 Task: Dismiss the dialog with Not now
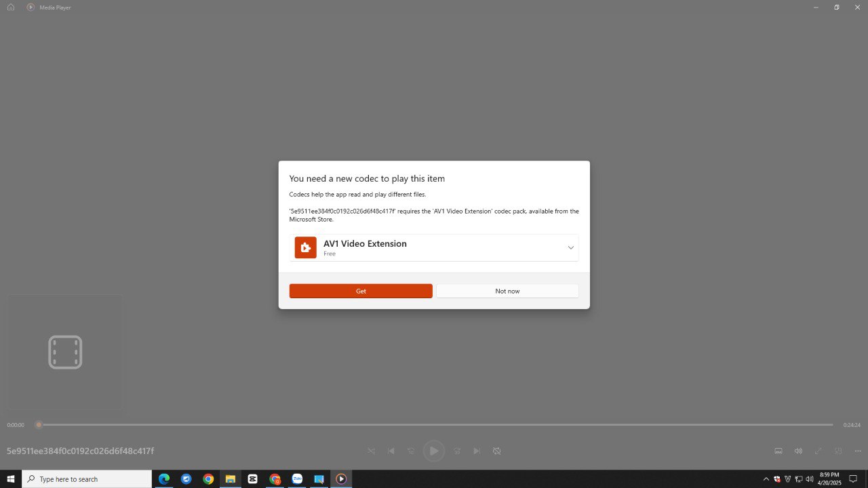pyautogui.click(x=507, y=291)
